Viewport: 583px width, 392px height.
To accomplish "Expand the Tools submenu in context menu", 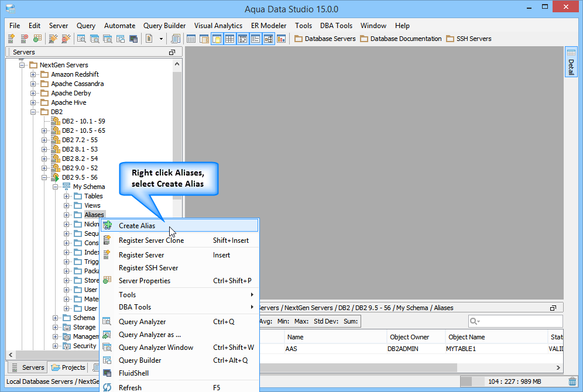I will coord(180,295).
